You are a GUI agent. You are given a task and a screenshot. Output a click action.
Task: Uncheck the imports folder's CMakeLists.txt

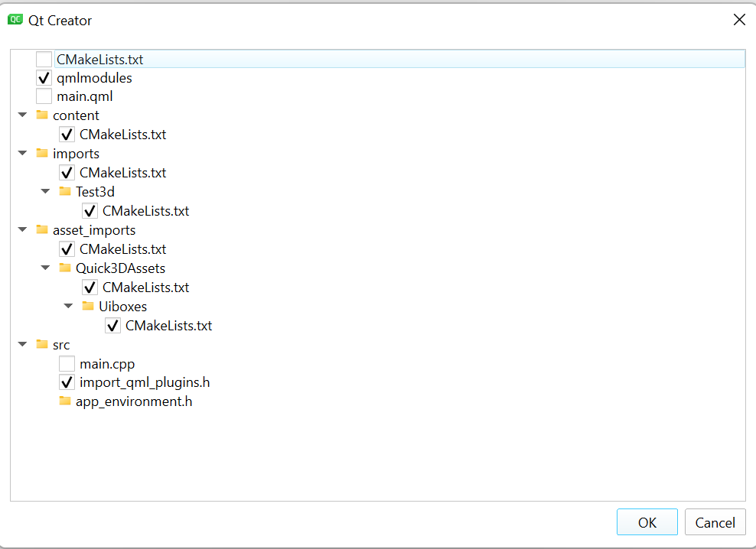pyautogui.click(x=67, y=173)
